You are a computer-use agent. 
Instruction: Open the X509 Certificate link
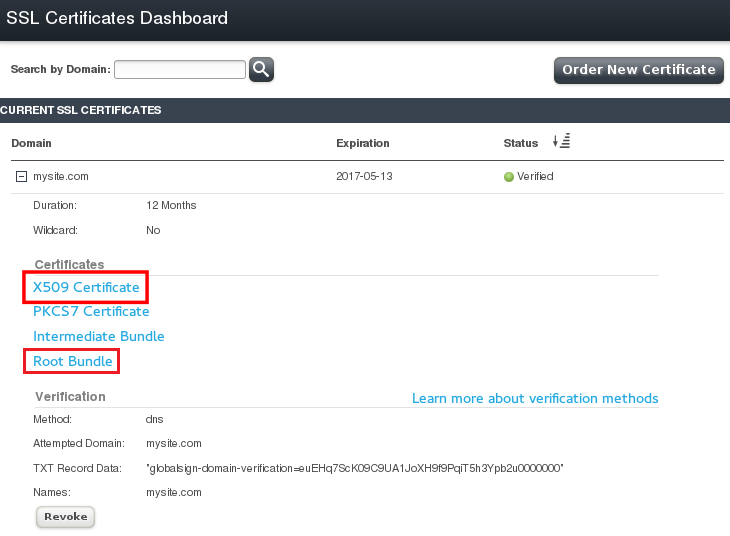(86, 287)
